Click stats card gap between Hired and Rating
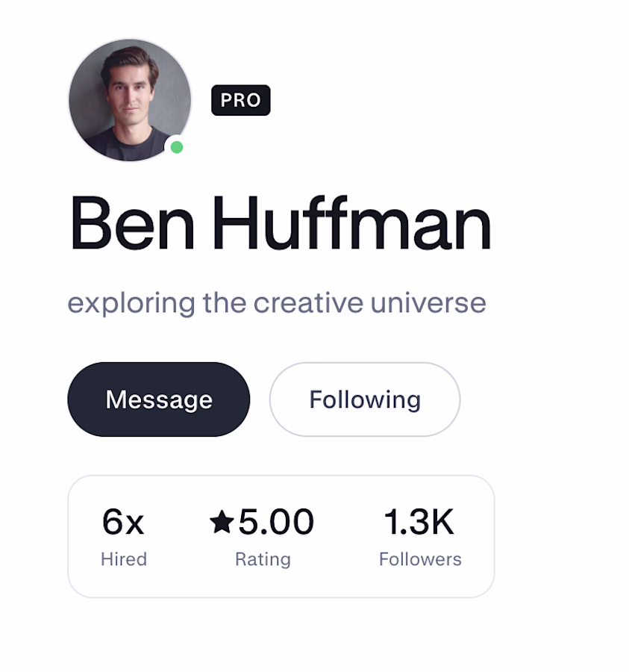Viewport: 629px width, 672px height. pos(178,536)
